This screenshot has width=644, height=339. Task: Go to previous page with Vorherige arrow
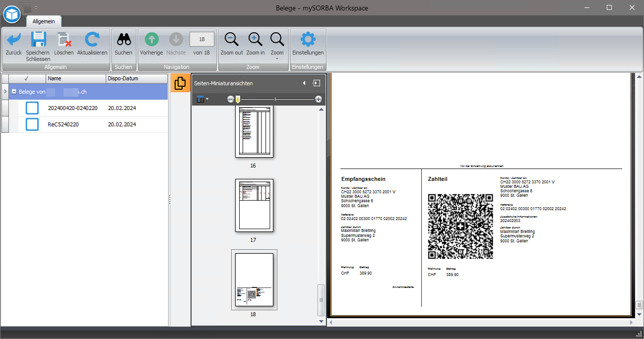pyautogui.click(x=151, y=40)
